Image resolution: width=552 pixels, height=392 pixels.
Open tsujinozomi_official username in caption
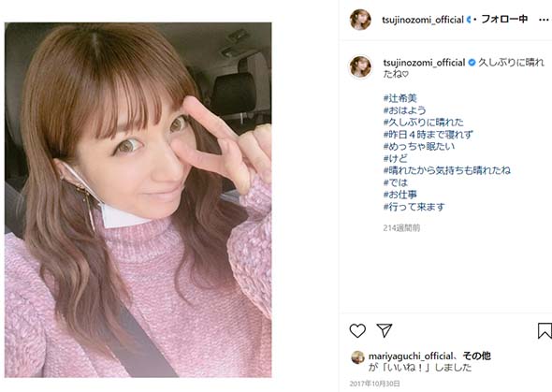[424, 63]
